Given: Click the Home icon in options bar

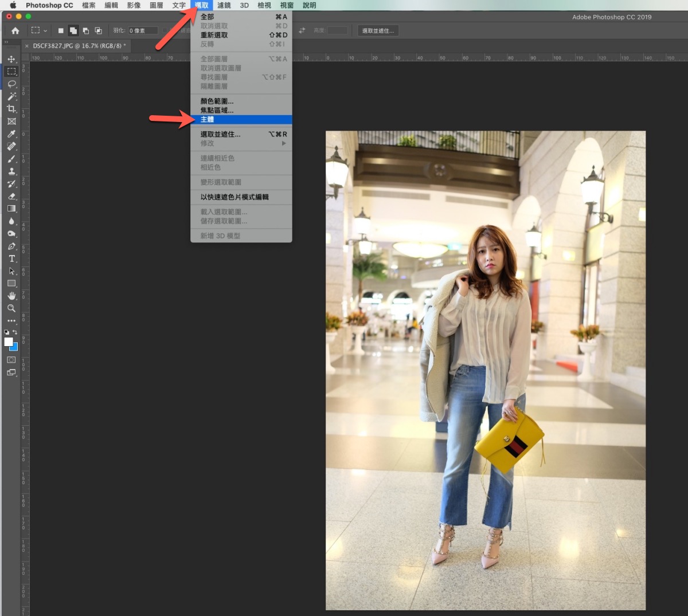Looking at the screenshot, I should point(15,30).
